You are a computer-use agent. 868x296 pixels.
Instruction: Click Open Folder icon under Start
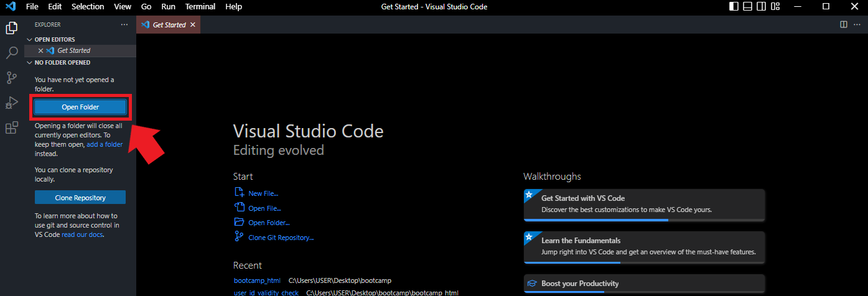tap(239, 222)
